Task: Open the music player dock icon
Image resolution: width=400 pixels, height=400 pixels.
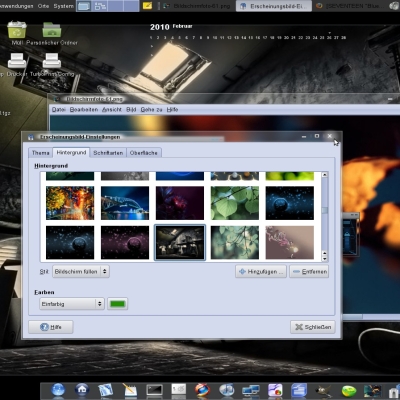Action: point(227,390)
